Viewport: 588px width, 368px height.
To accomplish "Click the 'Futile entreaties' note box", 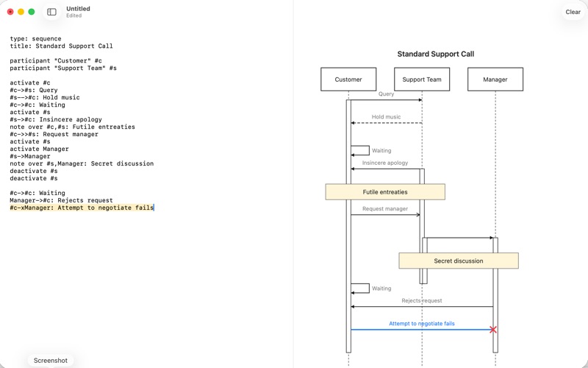I will pos(385,192).
